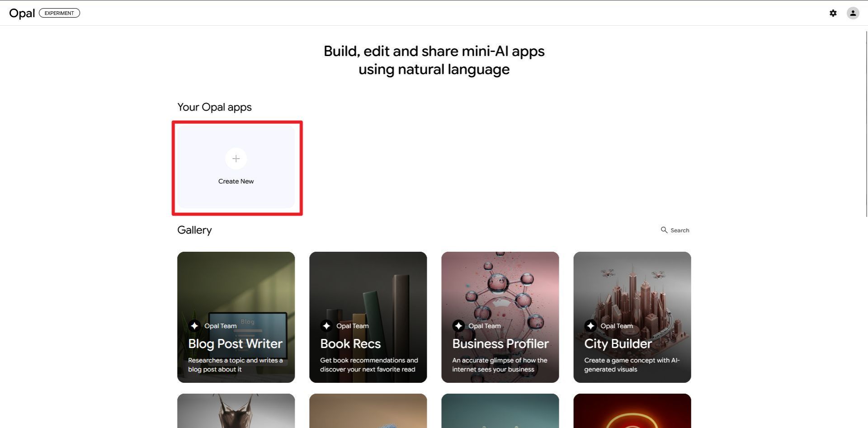868x428 pixels.
Task: Click Opal Team sparkle icon on Business Profiler
Action: (x=458, y=326)
